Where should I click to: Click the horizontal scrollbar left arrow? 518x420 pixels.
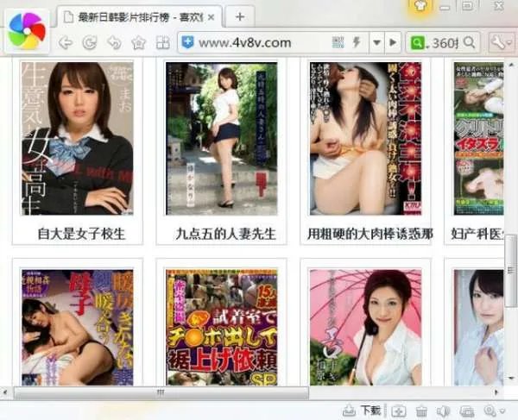tap(5, 392)
